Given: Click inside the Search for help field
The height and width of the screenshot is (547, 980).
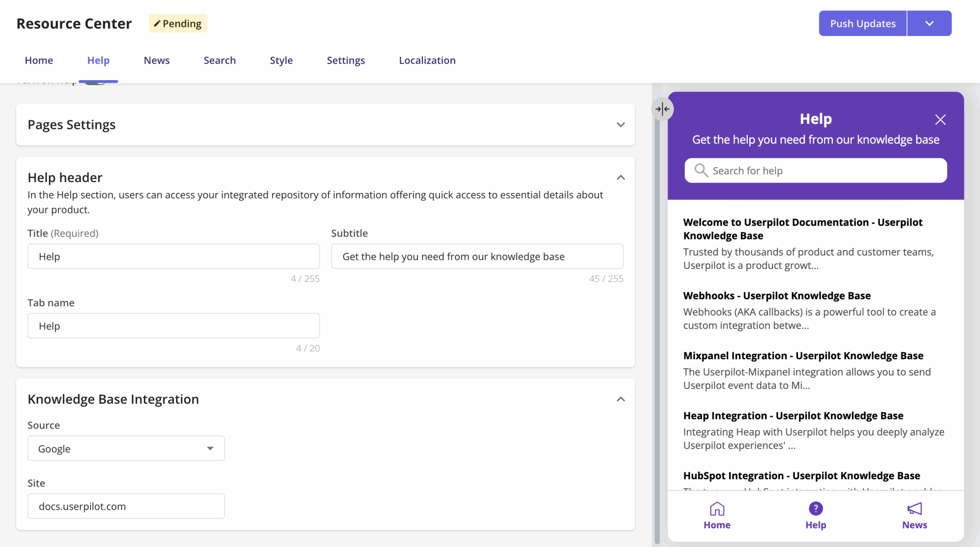Looking at the screenshot, I should [815, 170].
